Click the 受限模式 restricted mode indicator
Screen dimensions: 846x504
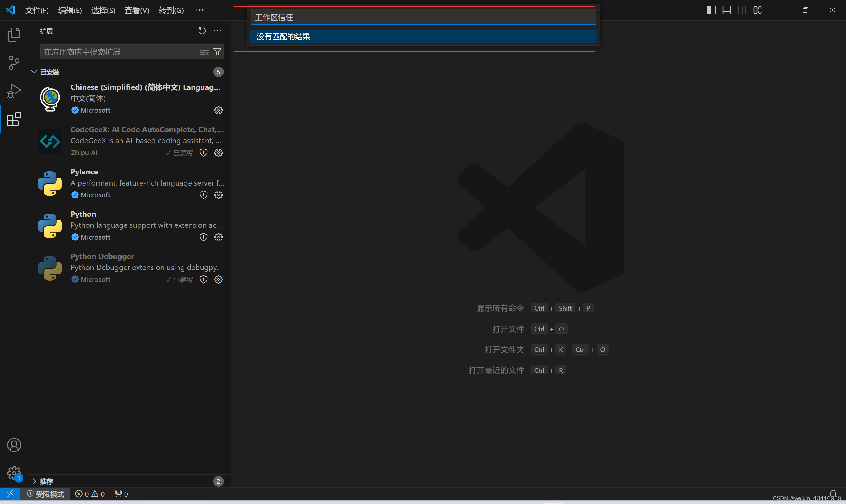click(45, 494)
